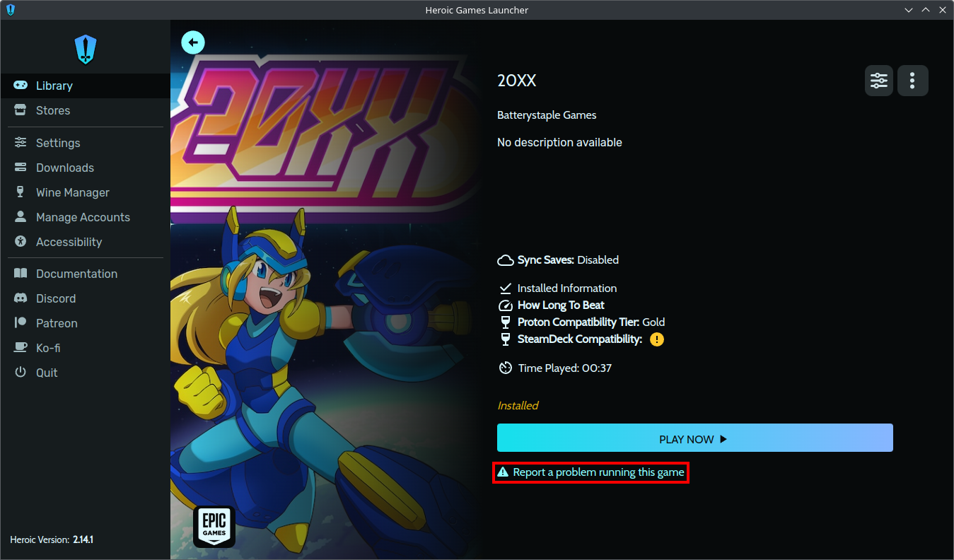The image size is (954, 560).
Task: Open the Discord link in sidebar
Action: tap(85, 298)
